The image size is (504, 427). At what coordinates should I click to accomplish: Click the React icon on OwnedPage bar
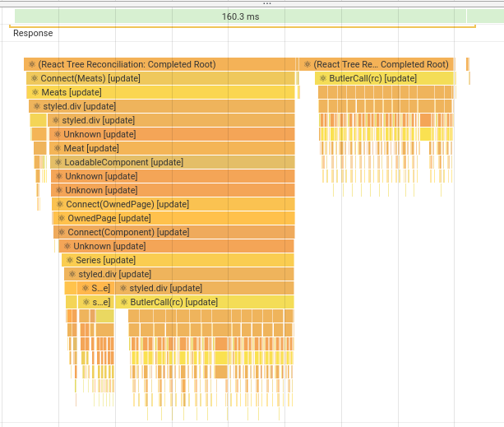[x=62, y=218]
